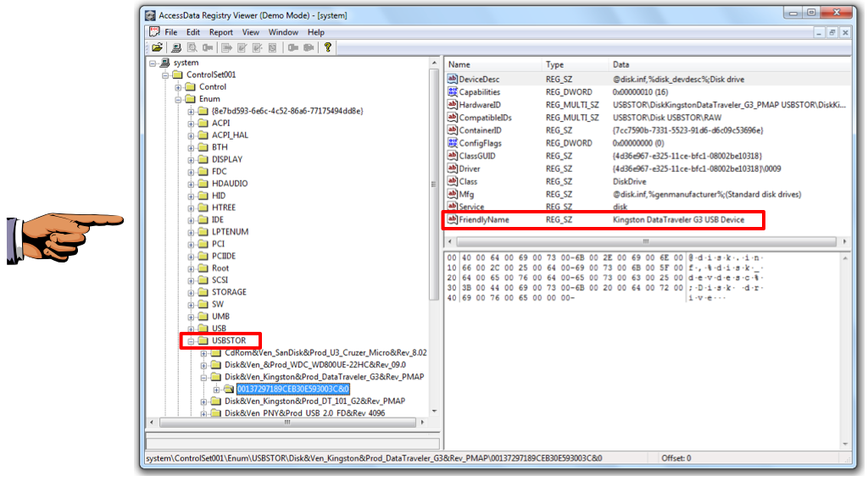Click the yellow Help question mark icon
Image resolution: width=868 pixels, height=481 pixels.
(x=327, y=47)
